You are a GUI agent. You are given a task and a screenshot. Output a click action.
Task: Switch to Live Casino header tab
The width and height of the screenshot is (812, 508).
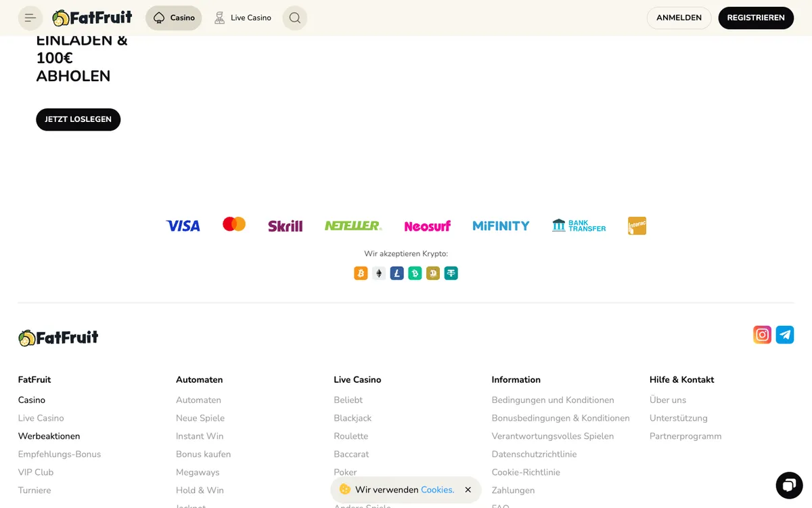coord(242,18)
